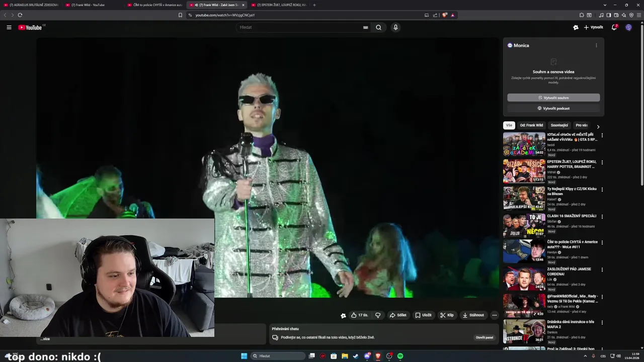Image resolution: width=644 pixels, height=362 pixels.
Task: Open Brave VPN shield icon
Action: 631,15
